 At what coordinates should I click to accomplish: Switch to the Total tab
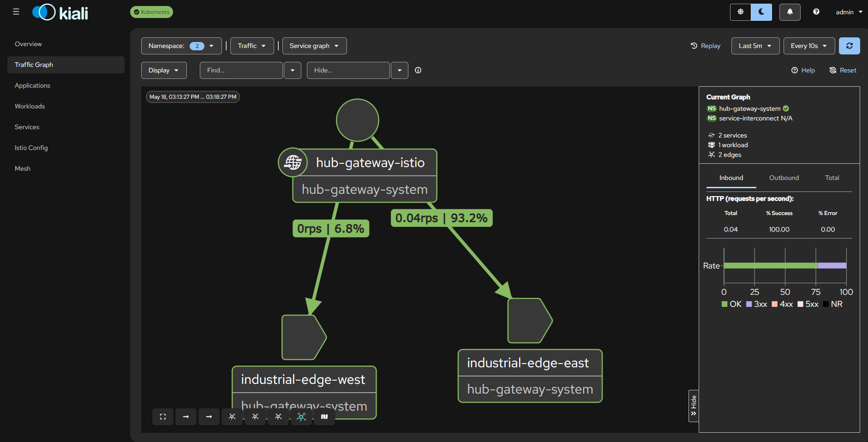pos(832,178)
